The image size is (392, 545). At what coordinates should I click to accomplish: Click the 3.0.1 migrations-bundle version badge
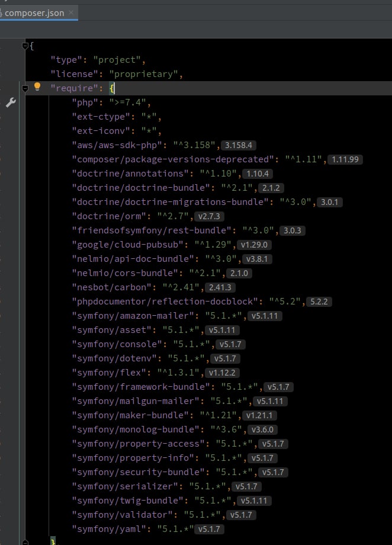[329, 202]
